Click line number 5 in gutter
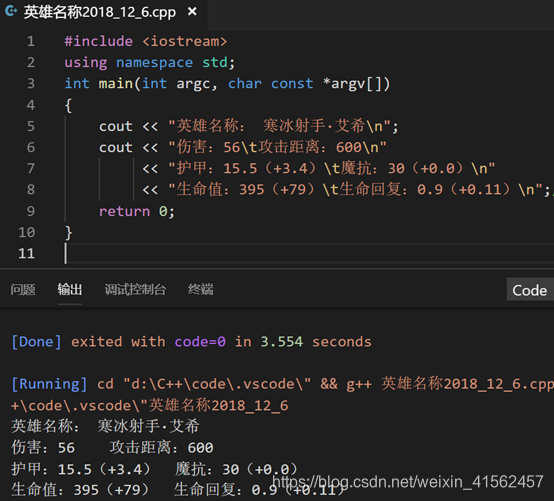This screenshot has height=501, width=554. 31,126
